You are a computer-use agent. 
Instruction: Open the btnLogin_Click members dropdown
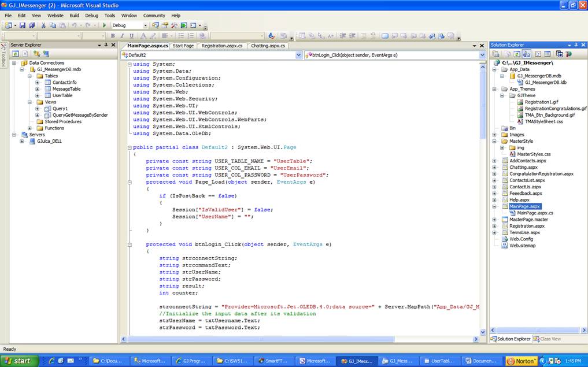pyautogui.click(x=482, y=55)
